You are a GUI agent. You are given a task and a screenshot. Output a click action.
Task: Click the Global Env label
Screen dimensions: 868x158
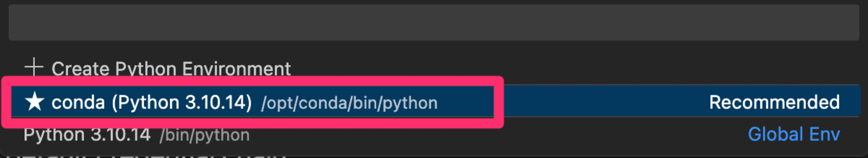pos(794,134)
